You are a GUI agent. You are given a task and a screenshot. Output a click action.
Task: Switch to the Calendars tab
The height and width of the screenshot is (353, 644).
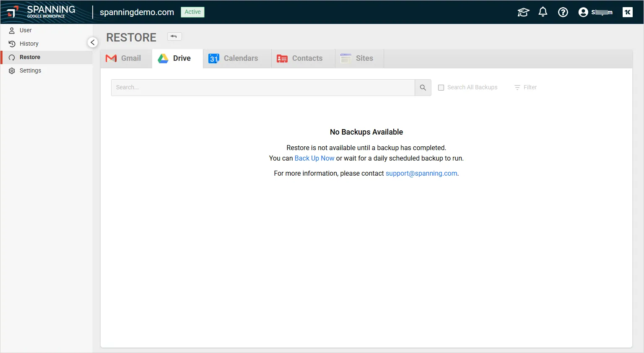coord(234,58)
